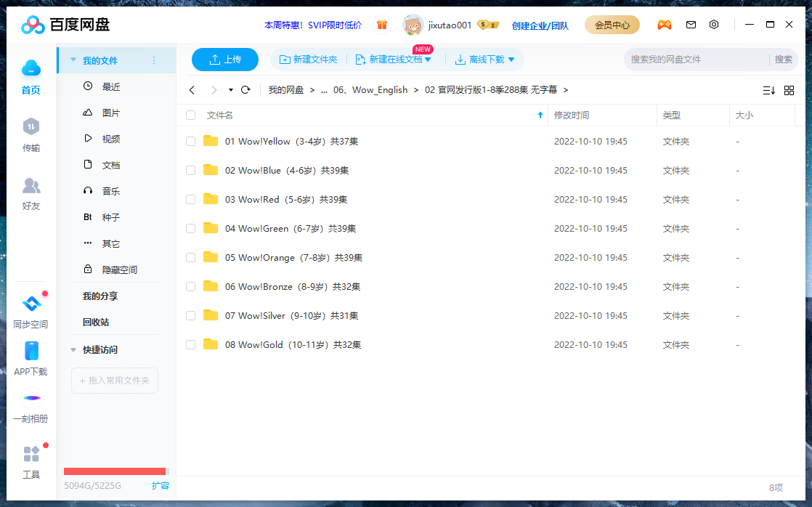Open the game controller icon
The height and width of the screenshot is (507, 812).
(x=664, y=25)
